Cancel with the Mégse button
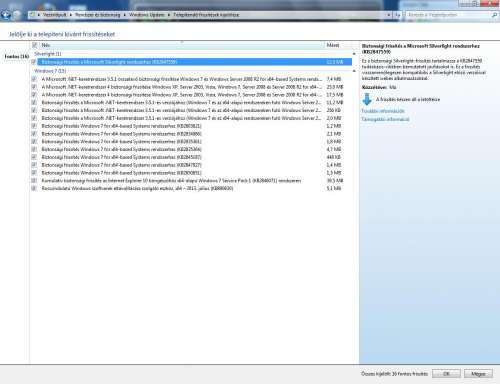 [478, 374]
